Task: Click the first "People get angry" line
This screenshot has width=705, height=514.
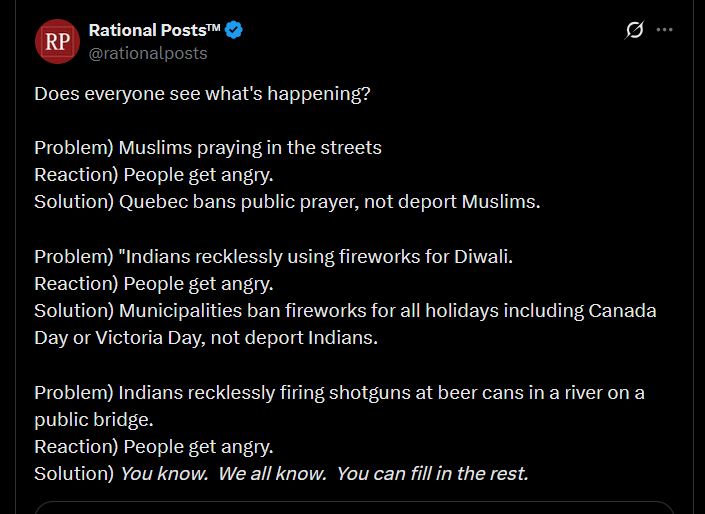Action: [x=154, y=174]
